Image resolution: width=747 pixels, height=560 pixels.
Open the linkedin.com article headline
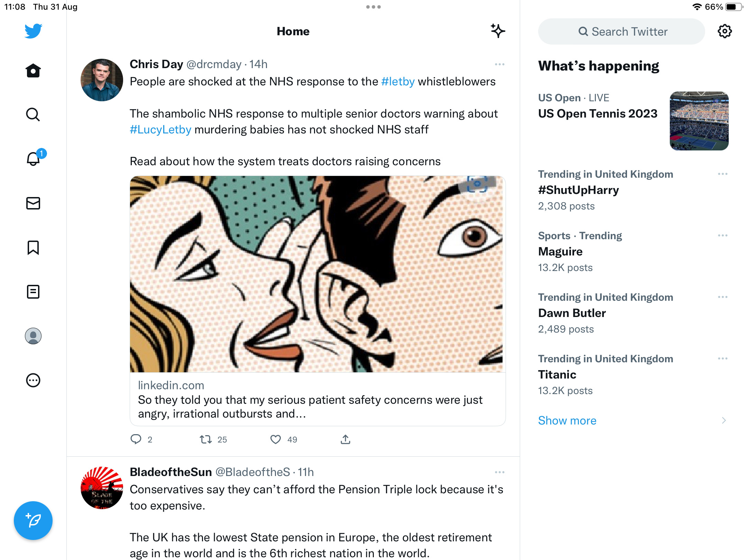click(310, 407)
